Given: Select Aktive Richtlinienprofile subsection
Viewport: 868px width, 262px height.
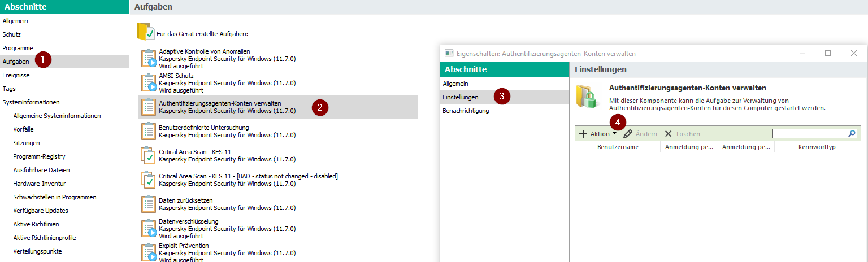Looking at the screenshot, I should click(x=45, y=238).
